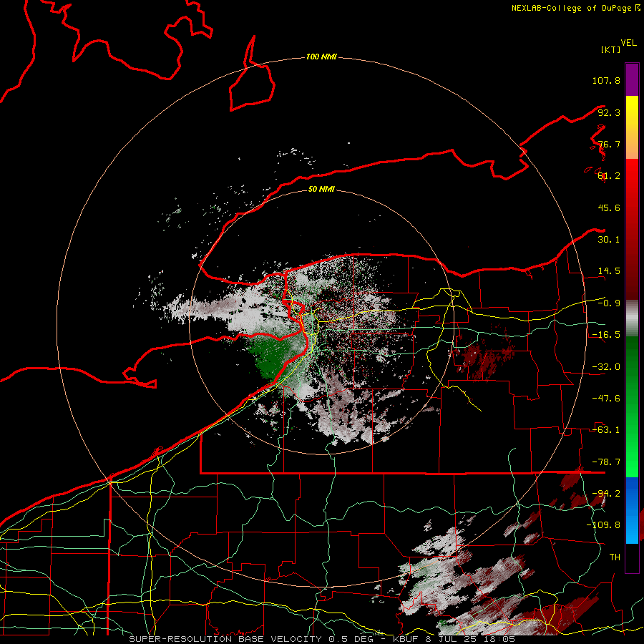Image resolution: width=644 pixels, height=644 pixels.
Task: Select the -0.9 scale value
Action: (x=609, y=303)
